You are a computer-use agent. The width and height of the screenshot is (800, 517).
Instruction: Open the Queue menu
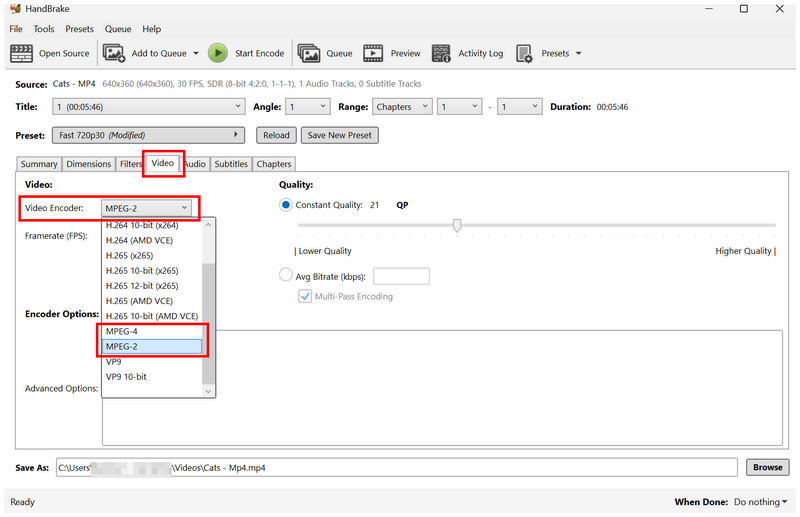coord(118,29)
